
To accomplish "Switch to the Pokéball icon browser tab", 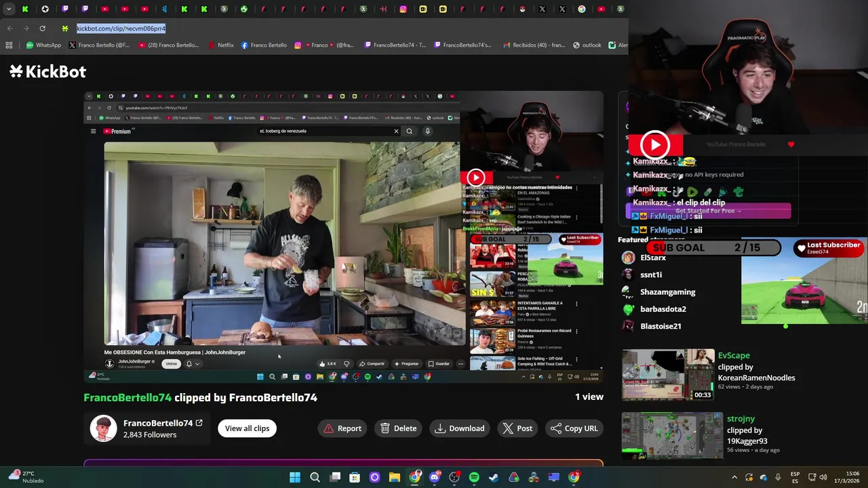I will 522,9.
